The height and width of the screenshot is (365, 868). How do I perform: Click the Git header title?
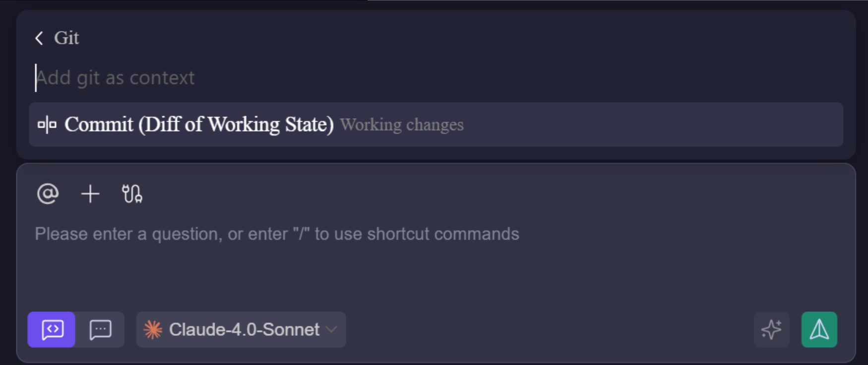click(x=66, y=38)
